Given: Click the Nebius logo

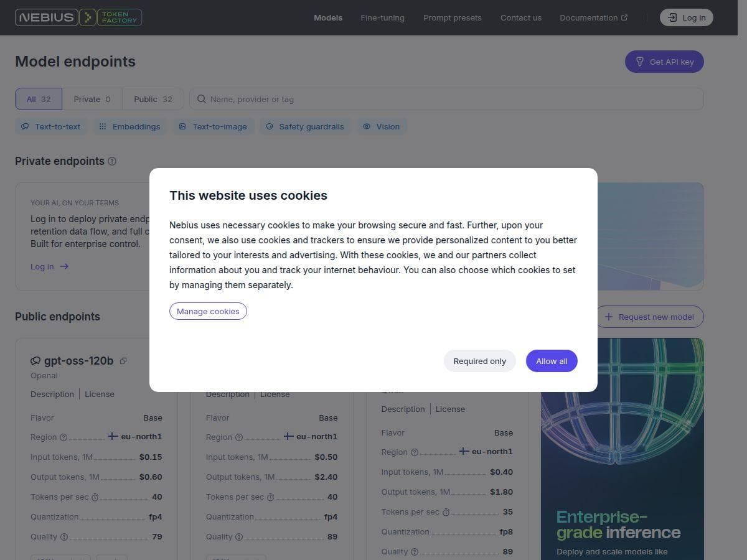Looking at the screenshot, I should (x=46, y=17).
